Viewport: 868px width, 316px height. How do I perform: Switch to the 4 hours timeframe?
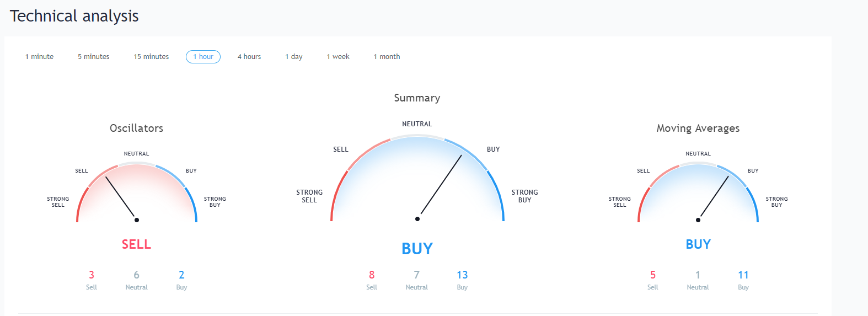pos(249,57)
